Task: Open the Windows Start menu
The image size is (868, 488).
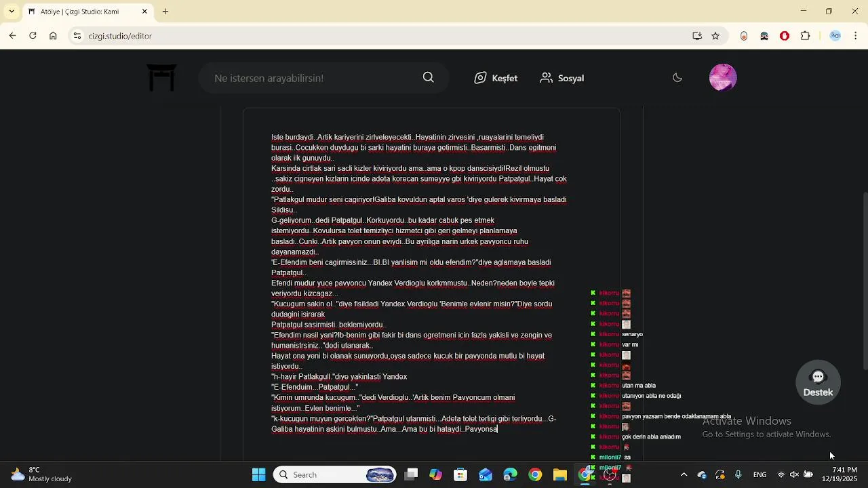Action: (x=258, y=474)
